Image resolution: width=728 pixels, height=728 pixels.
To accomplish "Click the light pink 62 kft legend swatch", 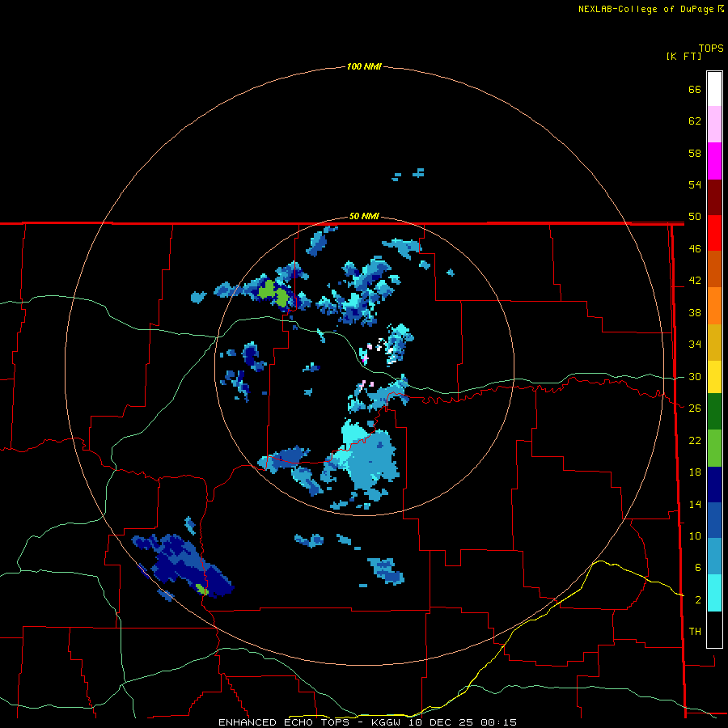I will click(x=714, y=124).
